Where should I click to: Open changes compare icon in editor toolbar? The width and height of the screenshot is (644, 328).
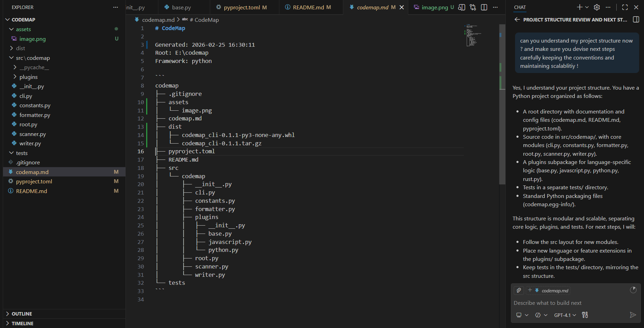coord(473,7)
